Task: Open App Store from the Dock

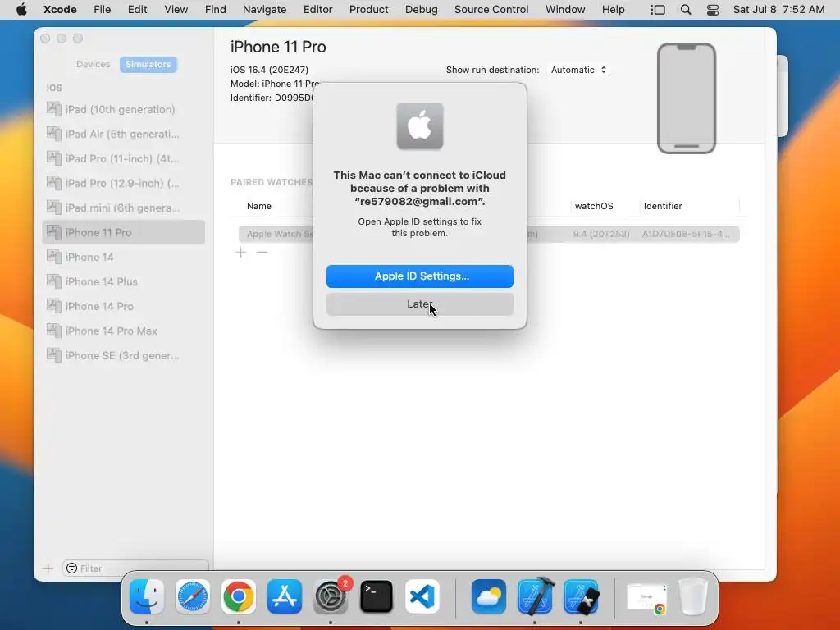Action: point(285,596)
